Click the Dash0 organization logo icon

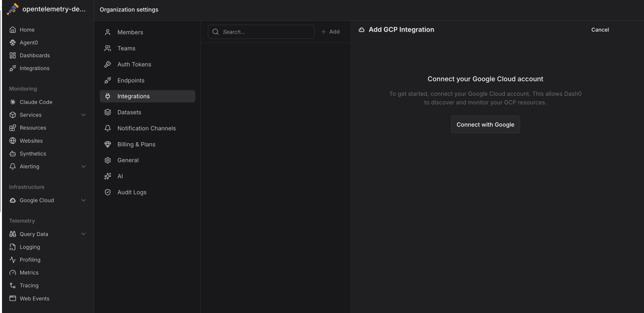pos(12,9)
